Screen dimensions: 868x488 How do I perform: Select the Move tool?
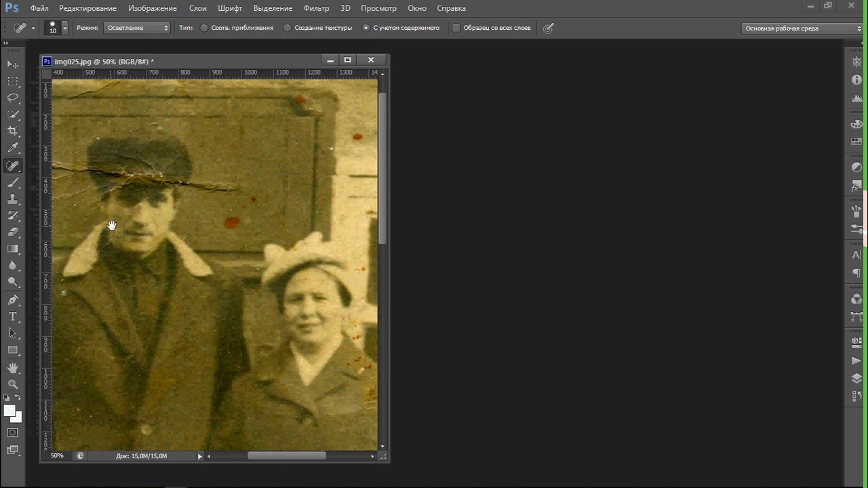click(13, 64)
